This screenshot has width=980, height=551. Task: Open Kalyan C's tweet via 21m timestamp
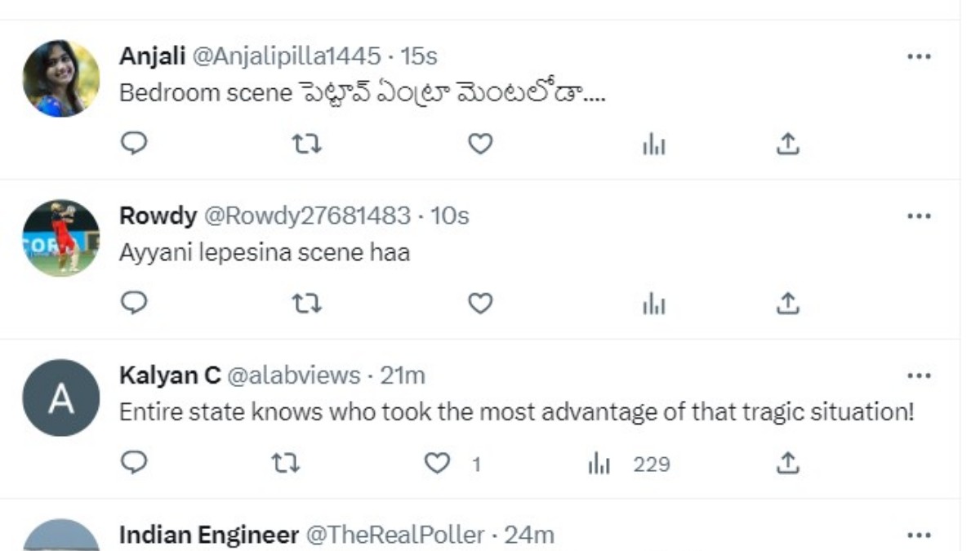tap(403, 375)
